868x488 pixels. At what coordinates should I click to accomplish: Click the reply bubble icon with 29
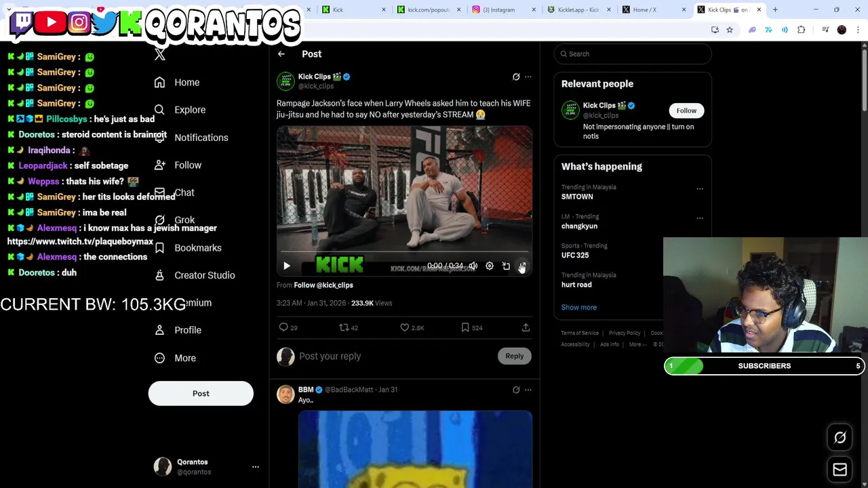pyautogui.click(x=283, y=328)
